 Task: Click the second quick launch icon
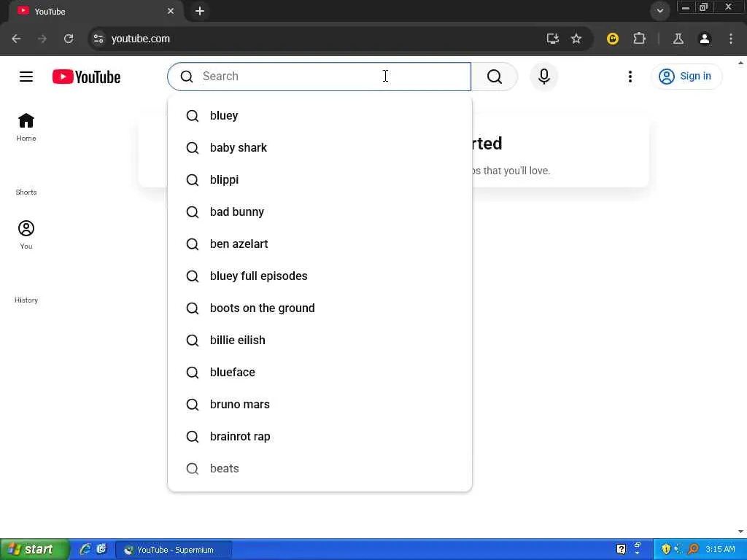click(x=101, y=549)
